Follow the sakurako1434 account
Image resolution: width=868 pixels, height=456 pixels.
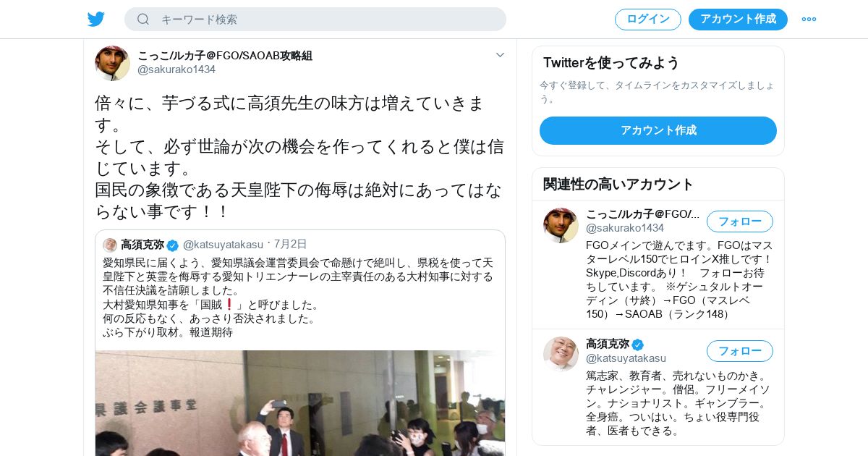coord(740,221)
